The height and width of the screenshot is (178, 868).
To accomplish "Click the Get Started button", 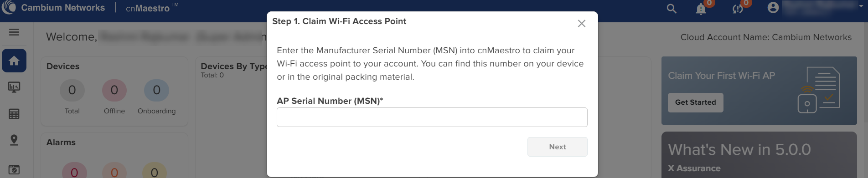I will (695, 102).
